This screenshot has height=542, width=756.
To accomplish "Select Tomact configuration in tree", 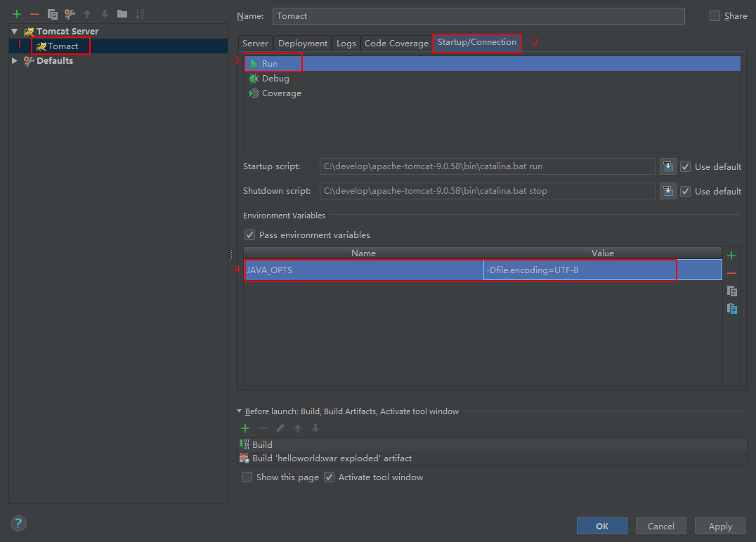I will click(63, 46).
